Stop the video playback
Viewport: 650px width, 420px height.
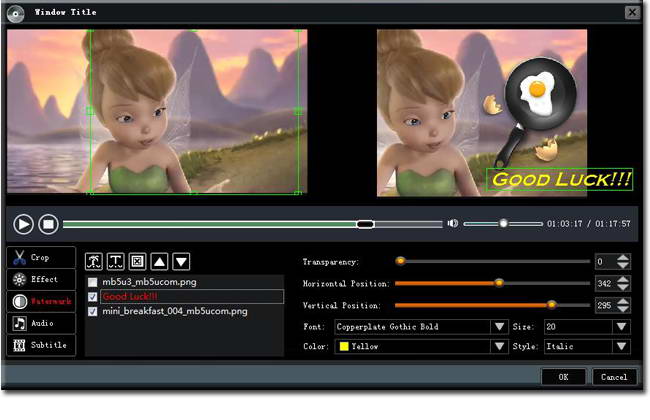point(49,224)
